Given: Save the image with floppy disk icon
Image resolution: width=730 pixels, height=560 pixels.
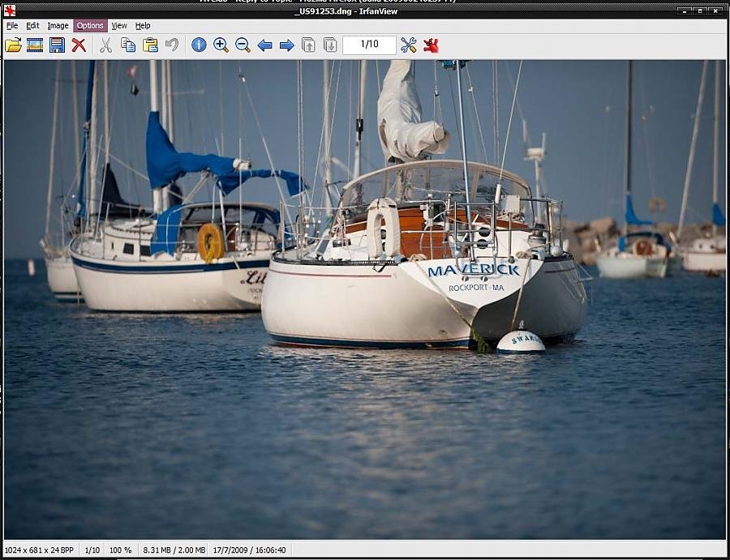Looking at the screenshot, I should pos(57,45).
